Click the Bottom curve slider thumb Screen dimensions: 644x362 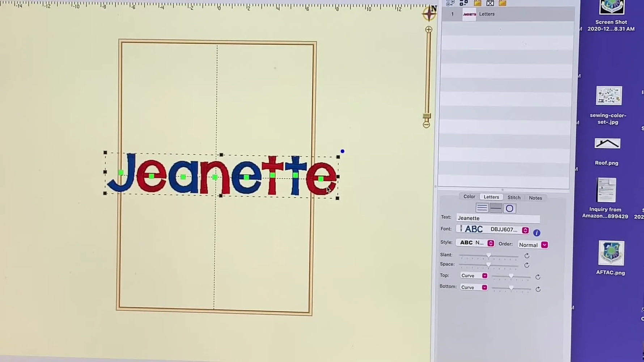(x=511, y=288)
